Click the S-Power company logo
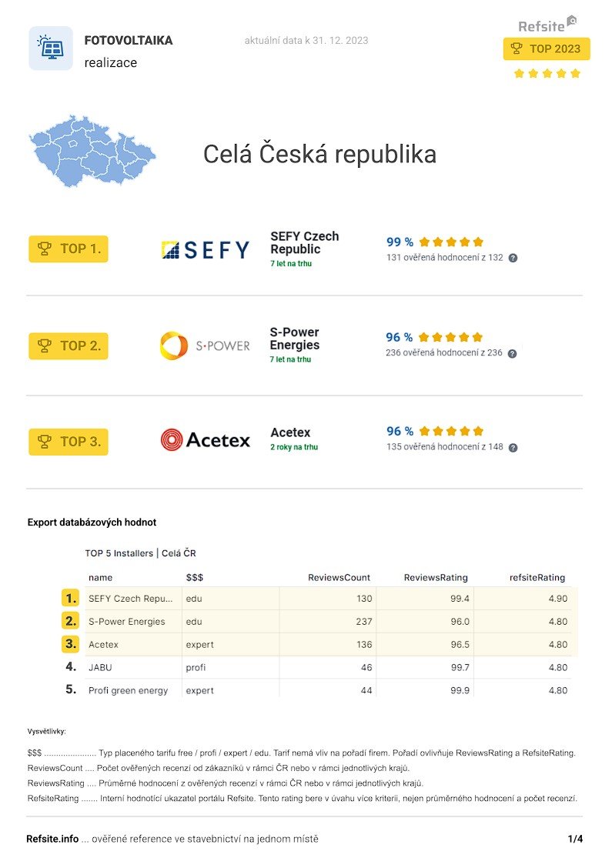Viewport: 612px width, 868px height. (x=205, y=346)
